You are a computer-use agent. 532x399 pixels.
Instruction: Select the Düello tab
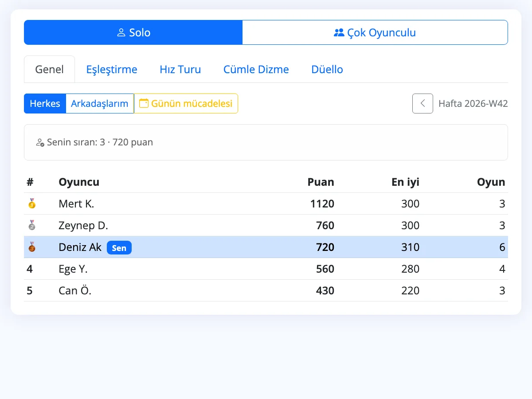pos(327,69)
